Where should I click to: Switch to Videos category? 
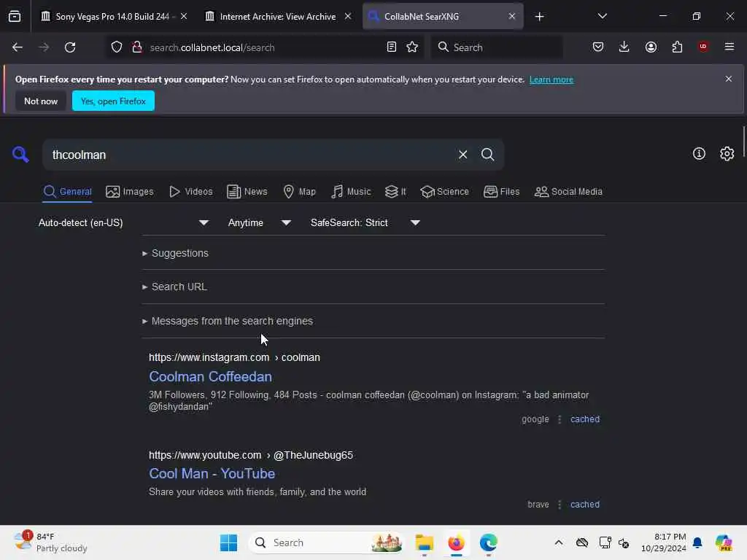coord(191,192)
